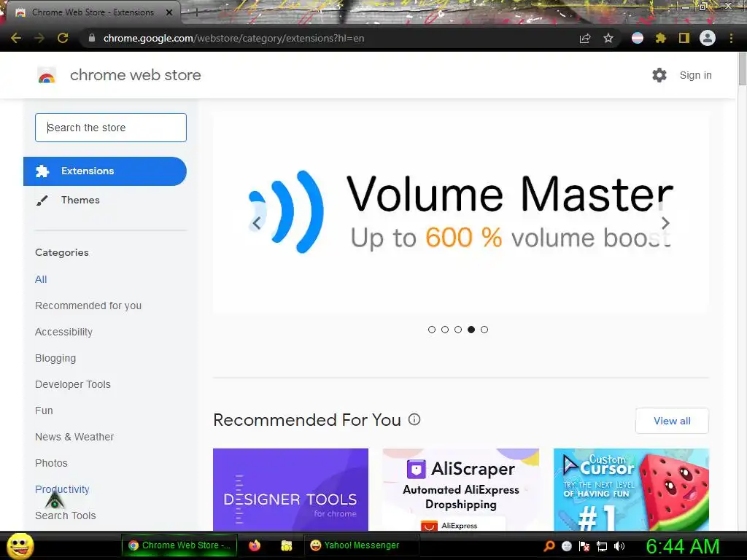
Task: Open the network tray icon
Action: 602,546
